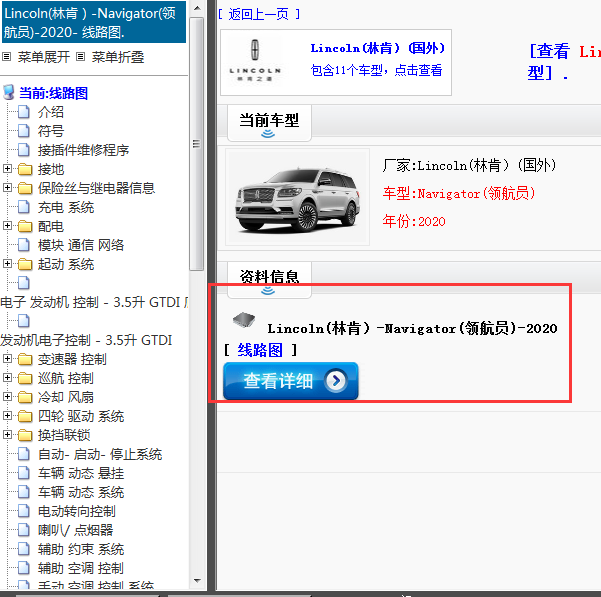The image size is (601, 597).
Task: Click the folder icon beside 保险丝与继电器信息
Action: click(x=25, y=188)
